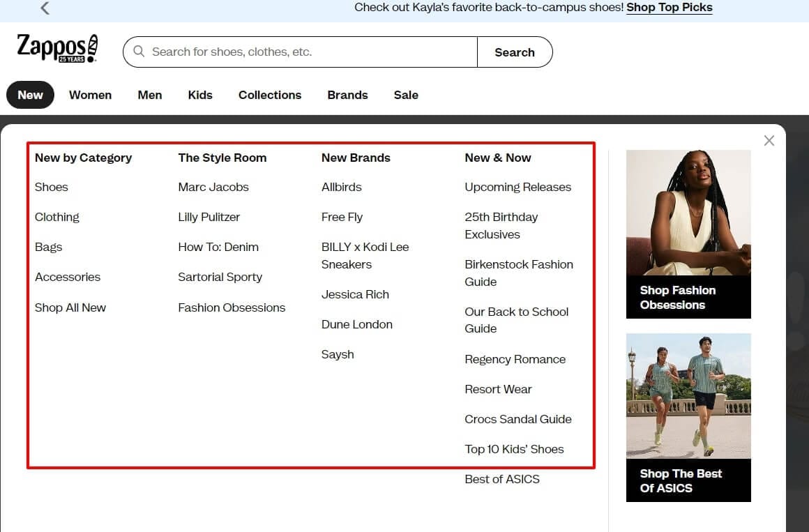Click the Zappos logo
The image size is (809, 532).
[x=57, y=49]
